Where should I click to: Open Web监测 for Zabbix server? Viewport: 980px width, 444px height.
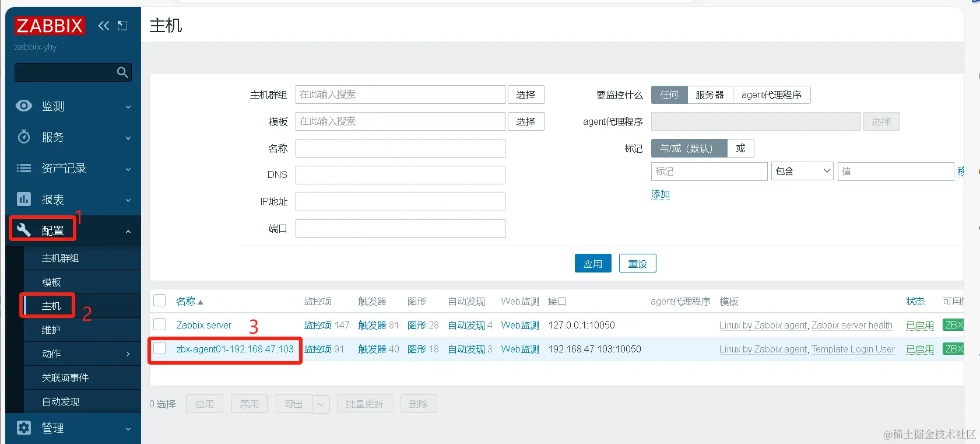click(x=520, y=325)
